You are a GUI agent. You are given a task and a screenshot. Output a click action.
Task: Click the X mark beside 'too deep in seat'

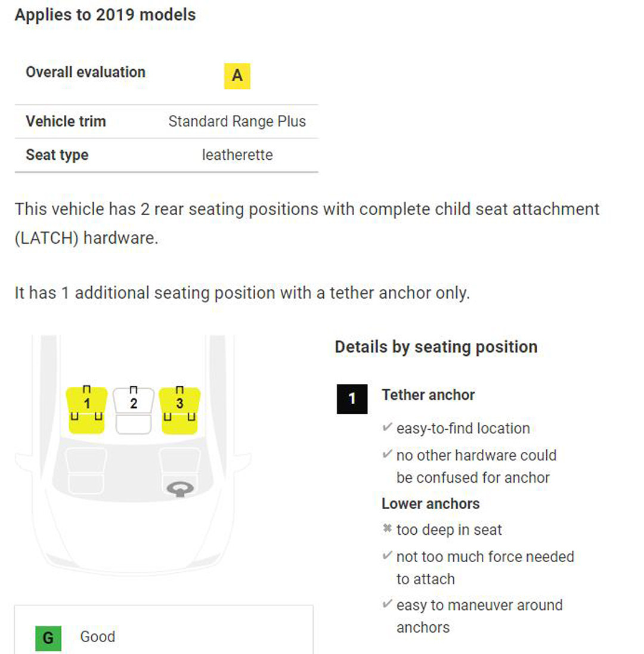point(388,529)
